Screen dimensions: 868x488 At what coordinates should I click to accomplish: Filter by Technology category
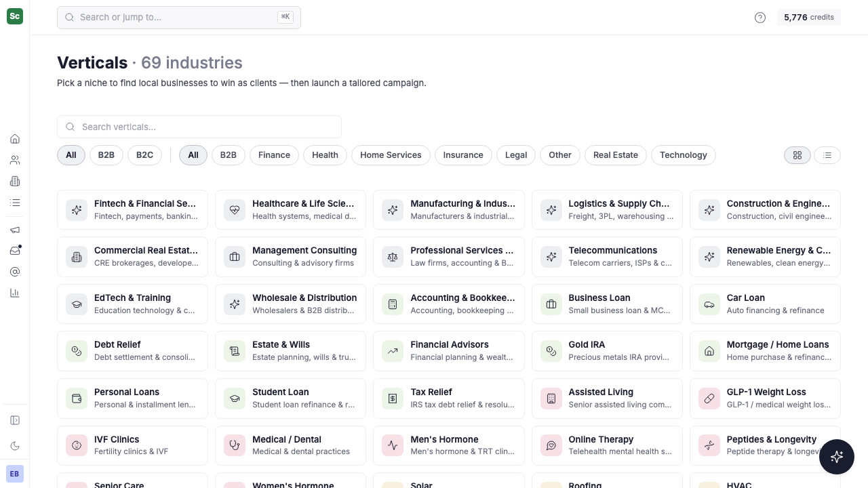click(684, 155)
